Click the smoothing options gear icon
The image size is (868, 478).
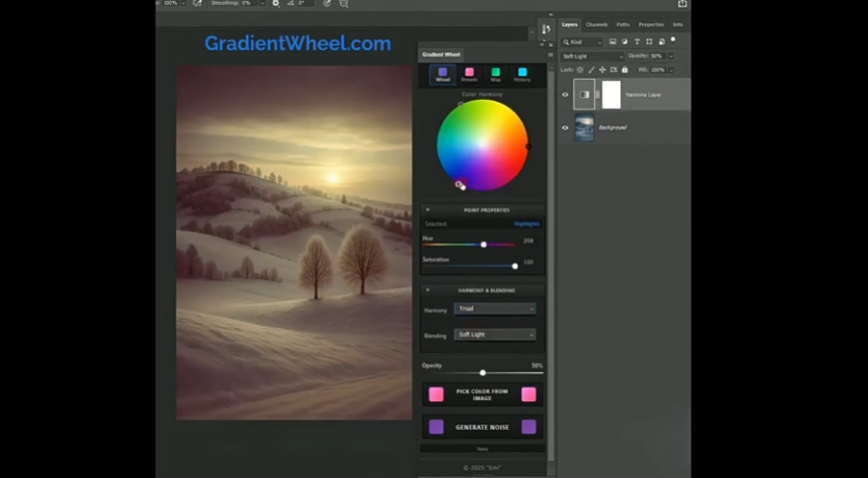[x=276, y=4]
